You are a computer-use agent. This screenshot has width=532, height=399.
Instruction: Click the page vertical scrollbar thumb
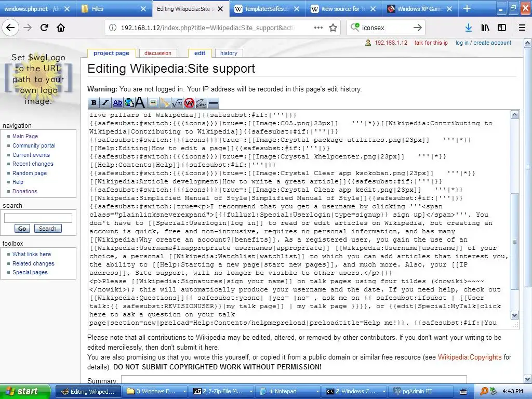[528, 166]
